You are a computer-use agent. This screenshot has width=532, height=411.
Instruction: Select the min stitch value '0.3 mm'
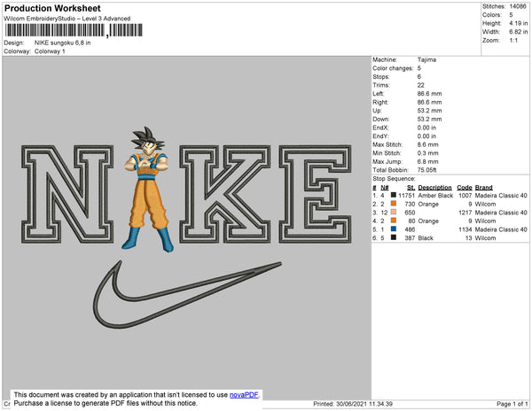tap(428, 153)
